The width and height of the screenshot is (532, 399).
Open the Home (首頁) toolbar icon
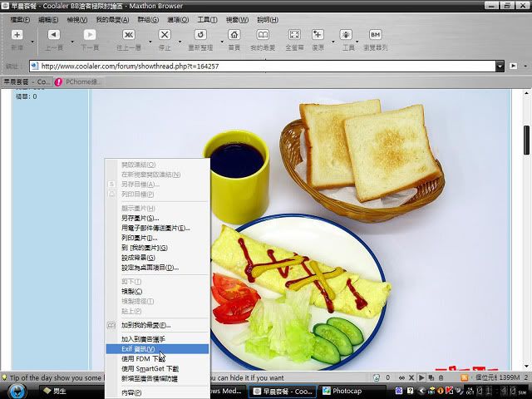pos(234,36)
